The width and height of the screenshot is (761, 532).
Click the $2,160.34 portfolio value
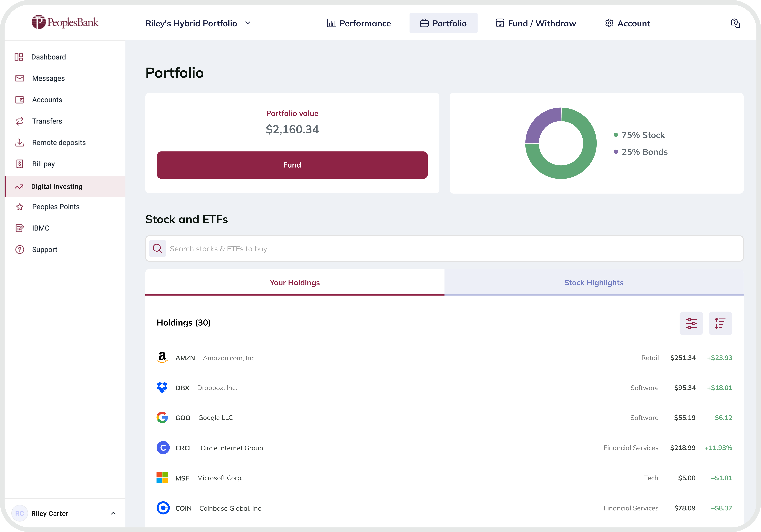click(x=292, y=129)
